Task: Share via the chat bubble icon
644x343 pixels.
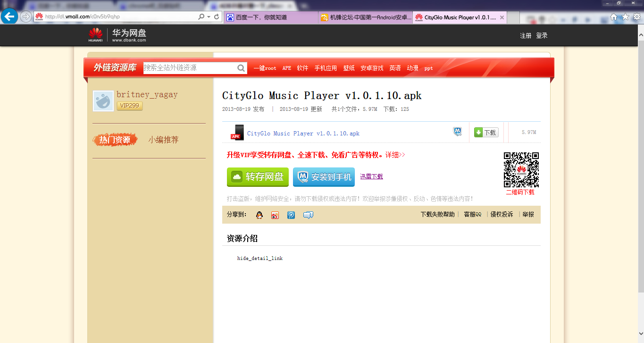Action: pyautogui.click(x=308, y=215)
